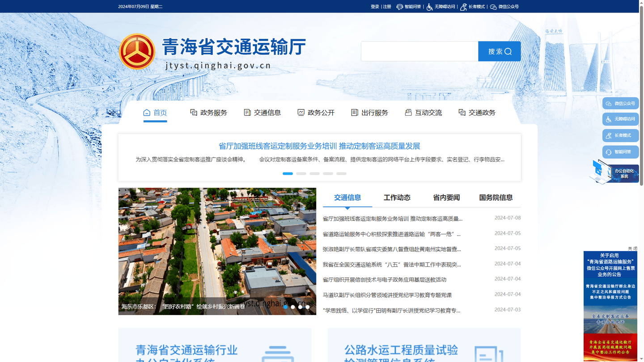The height and width of the screenshot is (362, 644).
Task: Click wheelchair icon in floating 无障碍访问 button
Action: [609, 119]
